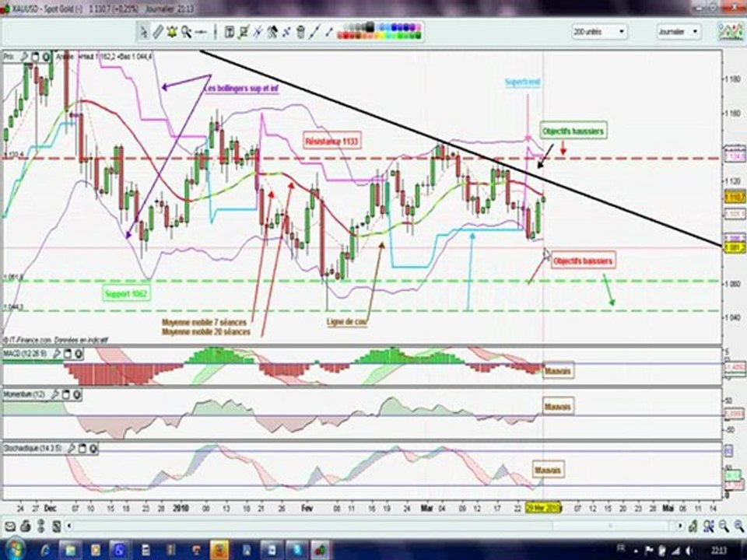Click the highlighted date on time axis
This screenshot has width=747, height=560.
543,508
